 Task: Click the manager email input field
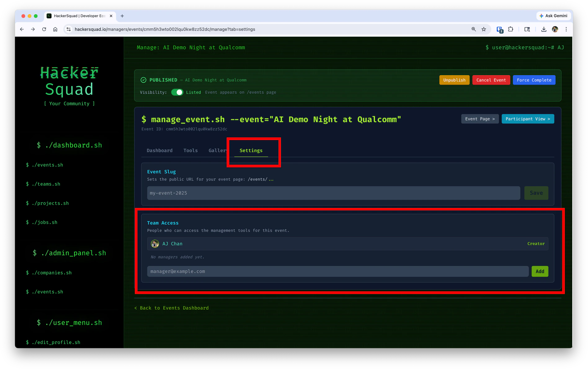click(x=337, y=271)
